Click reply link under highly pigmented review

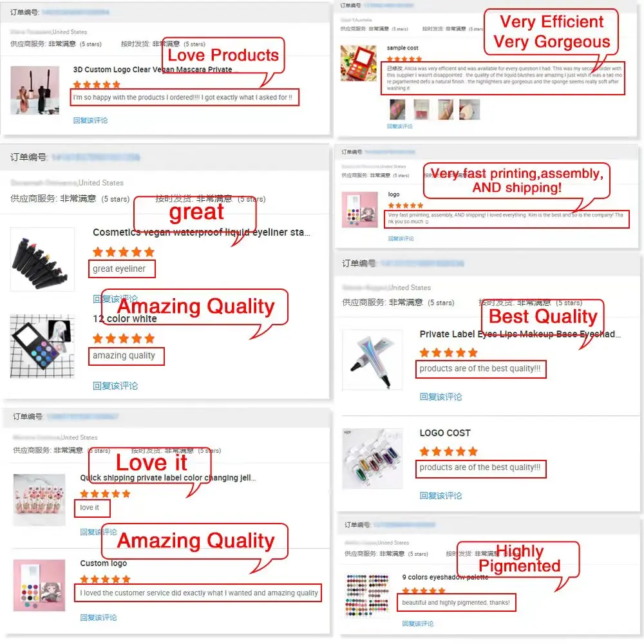coord(418,623)
